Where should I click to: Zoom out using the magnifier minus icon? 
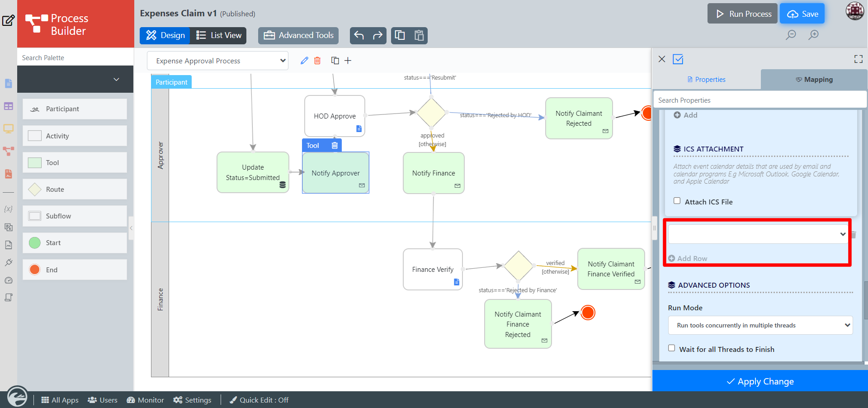coord(791,35)
